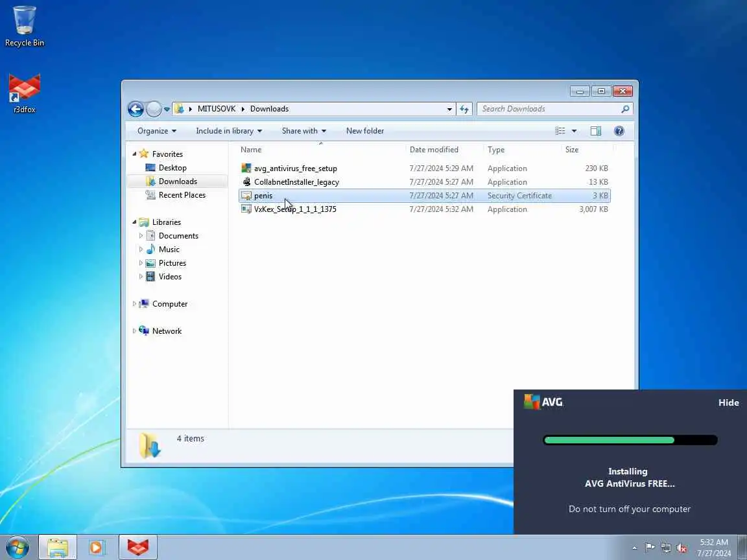This screenshot has width=747, height=560.
Task: Expand the Pictures library
Action: pyautogui.click(x=141, y=263)
